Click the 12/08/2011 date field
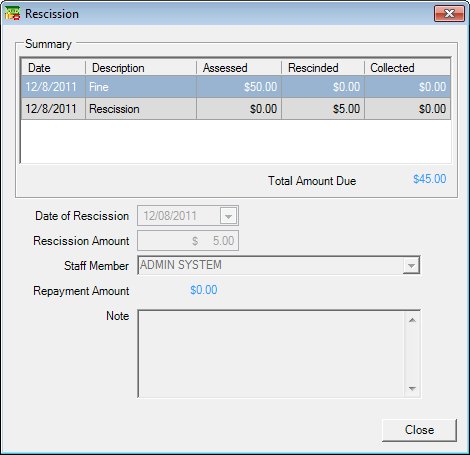Screen dimensions: 470x455 [179, 216]
